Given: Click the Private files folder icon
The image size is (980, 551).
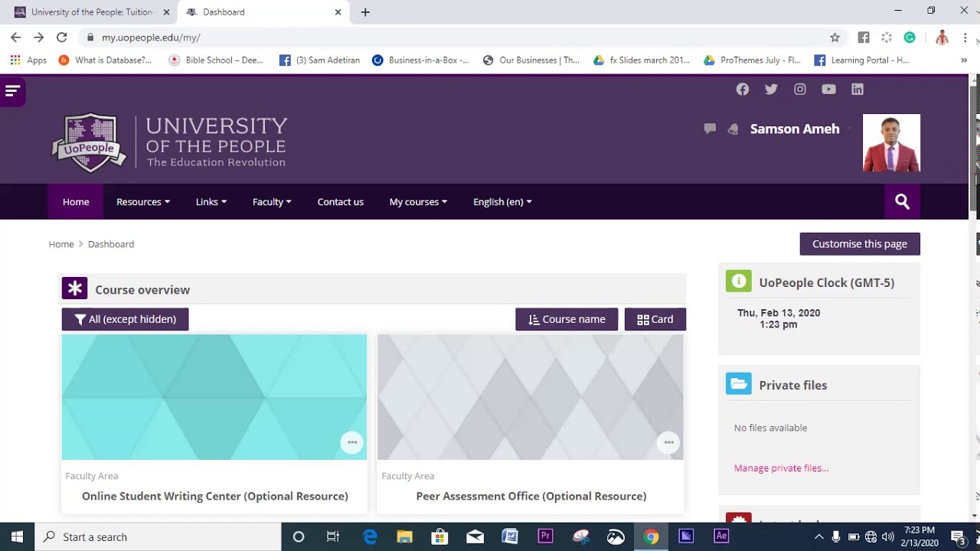Looking at the screenshot, I should click(x=738, y=383).
